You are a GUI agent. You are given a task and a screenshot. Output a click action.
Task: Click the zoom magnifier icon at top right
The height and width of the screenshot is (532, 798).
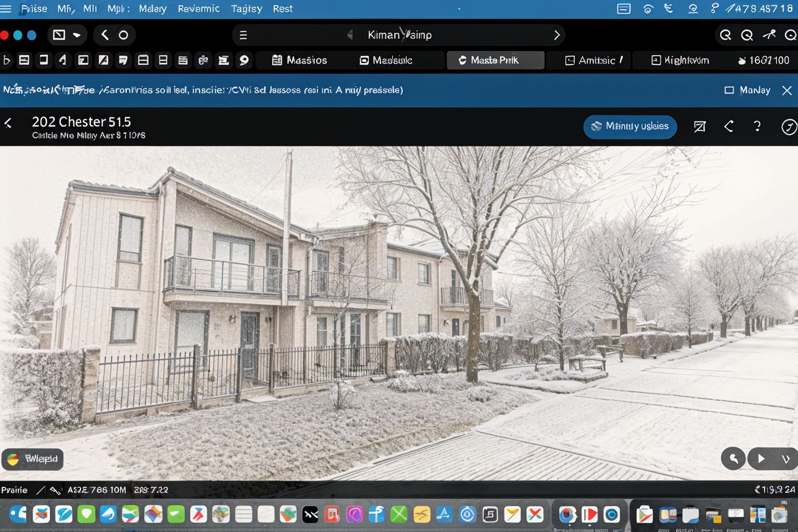(725, 35)
